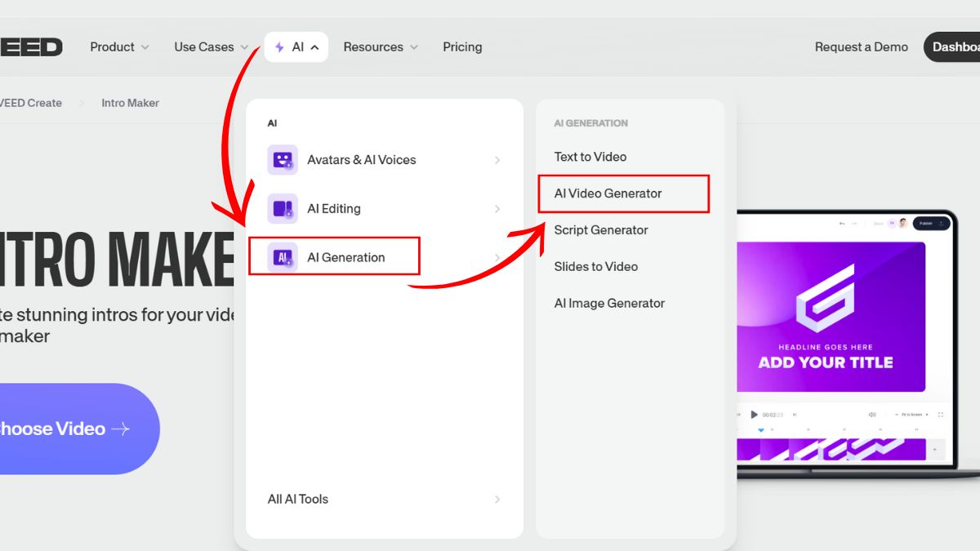
Task: Choose AI Image Generator
Action: [x=609, y=304]
